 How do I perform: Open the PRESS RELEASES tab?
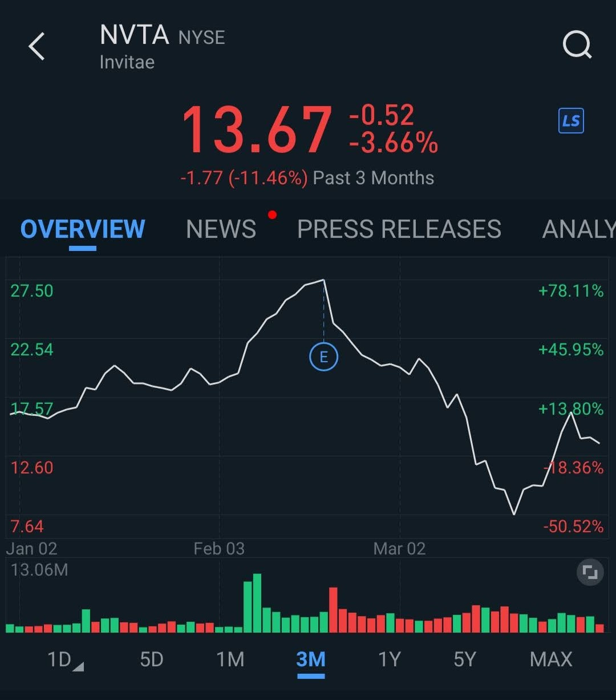[x=399, y=229]
